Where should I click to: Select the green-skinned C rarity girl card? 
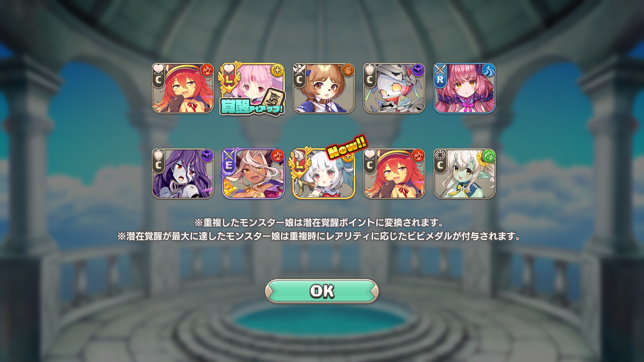click(464, 174)
